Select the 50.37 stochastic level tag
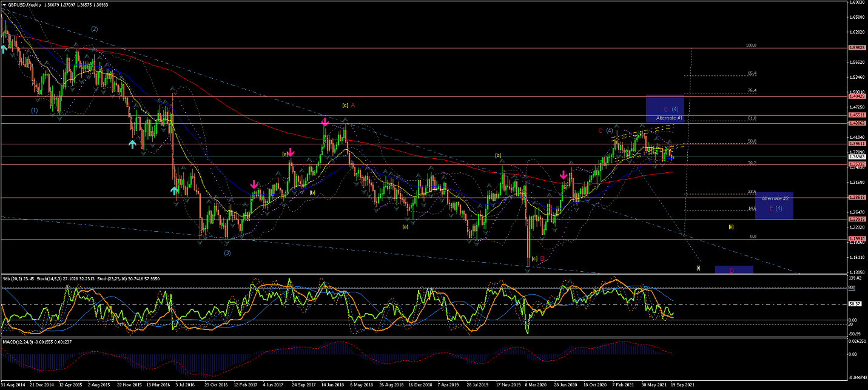The height and width of the screenshot is (390, 868). [x=856, y=304]
